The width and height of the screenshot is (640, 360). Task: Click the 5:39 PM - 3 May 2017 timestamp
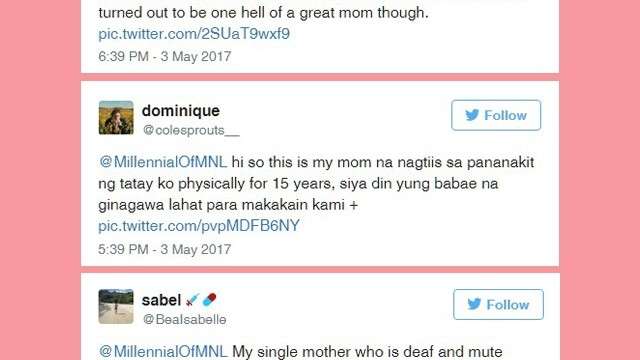(x=165, y=249)
